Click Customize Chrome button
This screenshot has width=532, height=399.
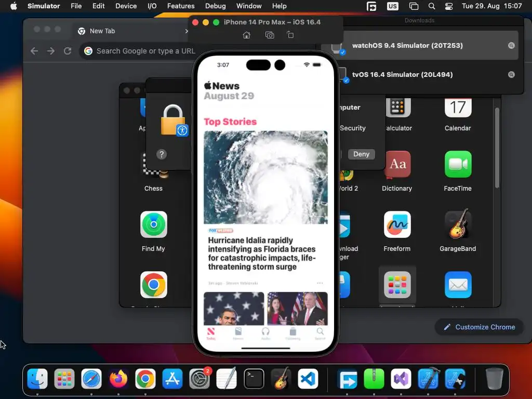click(x=479, y=327)
